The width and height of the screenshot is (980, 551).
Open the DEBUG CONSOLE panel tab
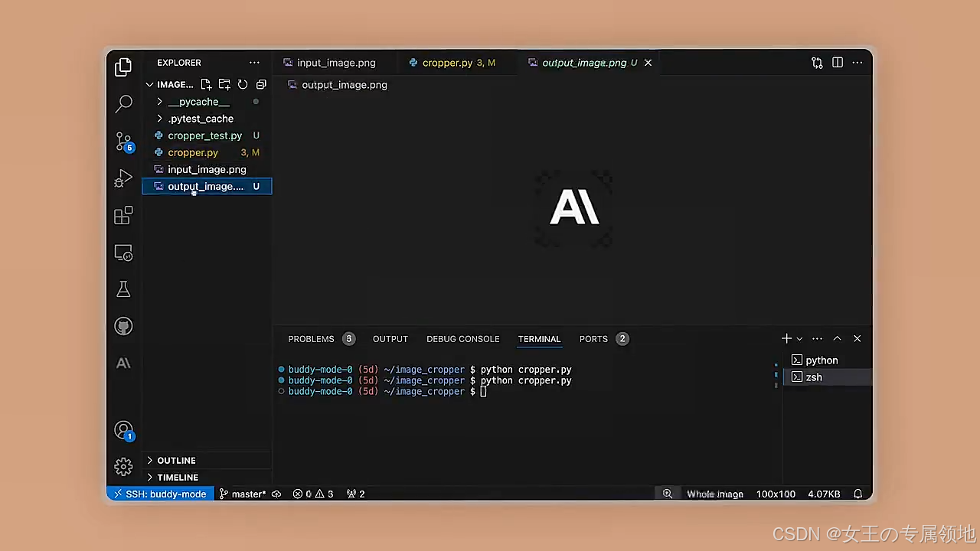pyautogui.click(x=463, y=339)
